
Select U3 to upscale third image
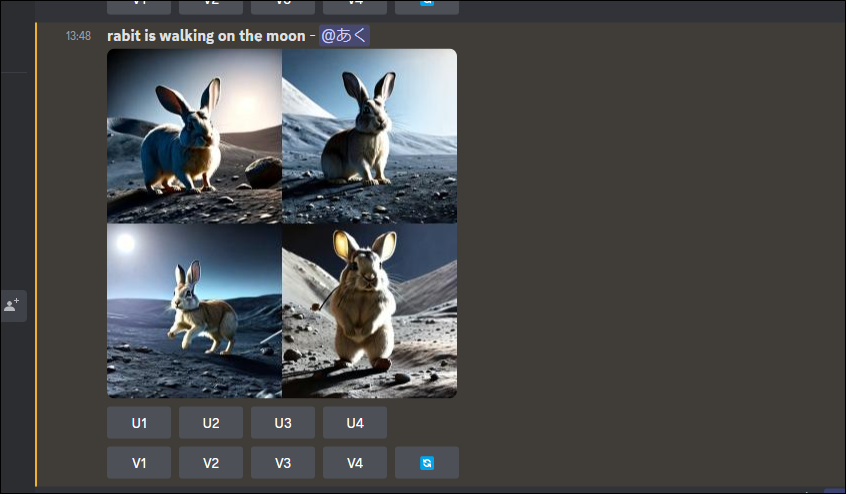[283, 423]
